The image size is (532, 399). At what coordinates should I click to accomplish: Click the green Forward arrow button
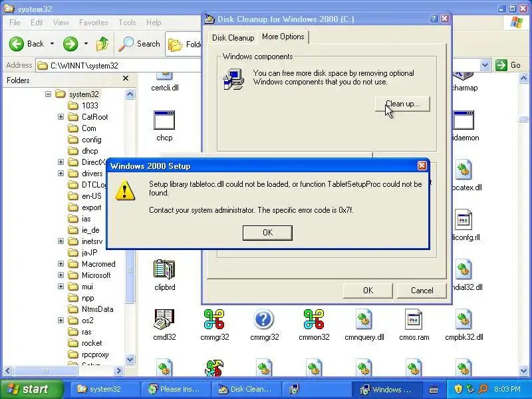point(70,44)
